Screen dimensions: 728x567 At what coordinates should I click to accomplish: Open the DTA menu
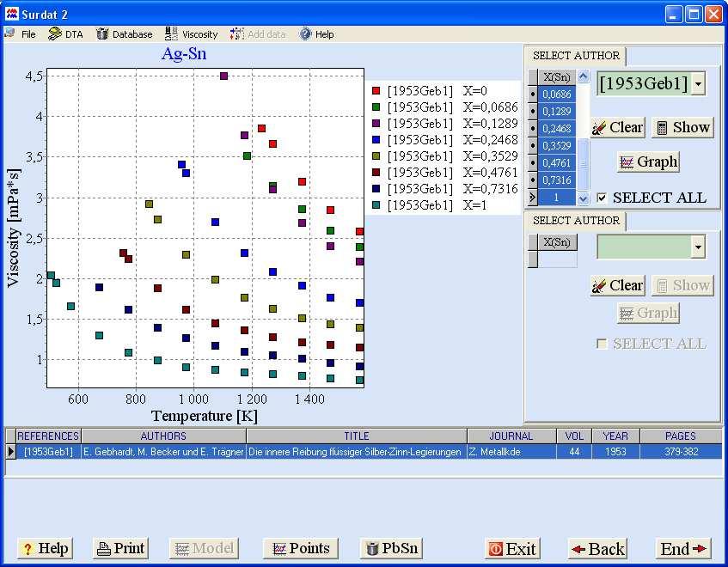click(74, 34)
